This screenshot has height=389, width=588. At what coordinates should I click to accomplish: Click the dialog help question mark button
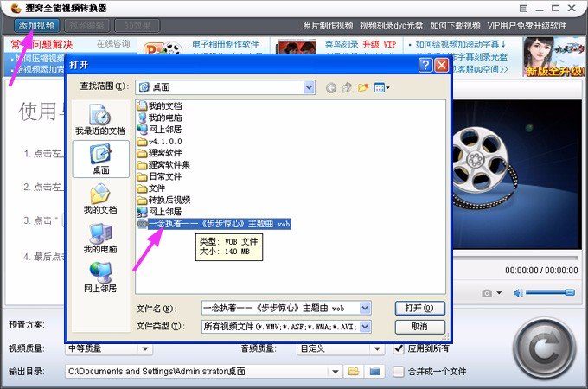tap(425, 65)
